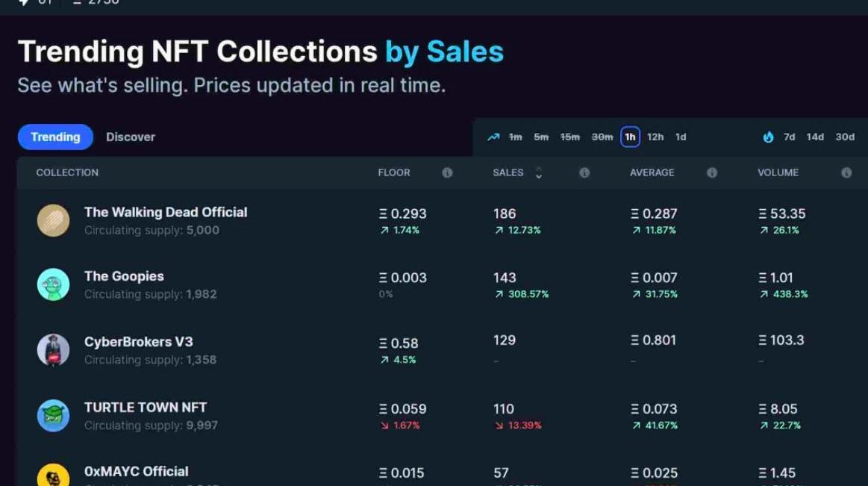Click the trending arrow icon beside timeframes
The height and width of the screenshot is (486, 868).
tap(493, 137)
